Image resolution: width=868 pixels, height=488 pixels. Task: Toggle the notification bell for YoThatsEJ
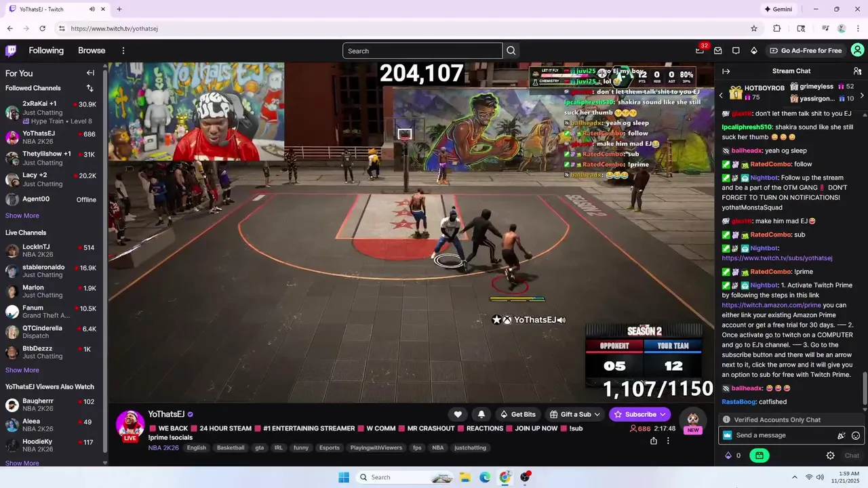(481, 414)
